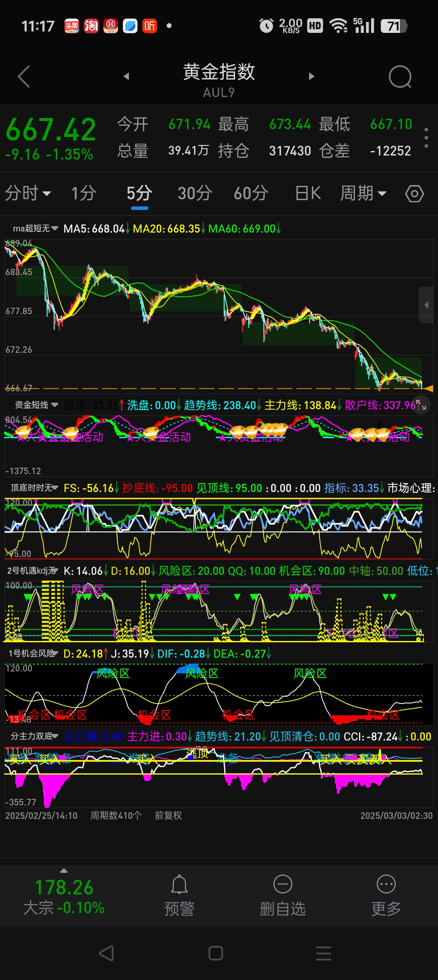This screenshot has height=980, width=438.
Task: Tap the 删自选 minus circle icon
Action: (283, 884)
